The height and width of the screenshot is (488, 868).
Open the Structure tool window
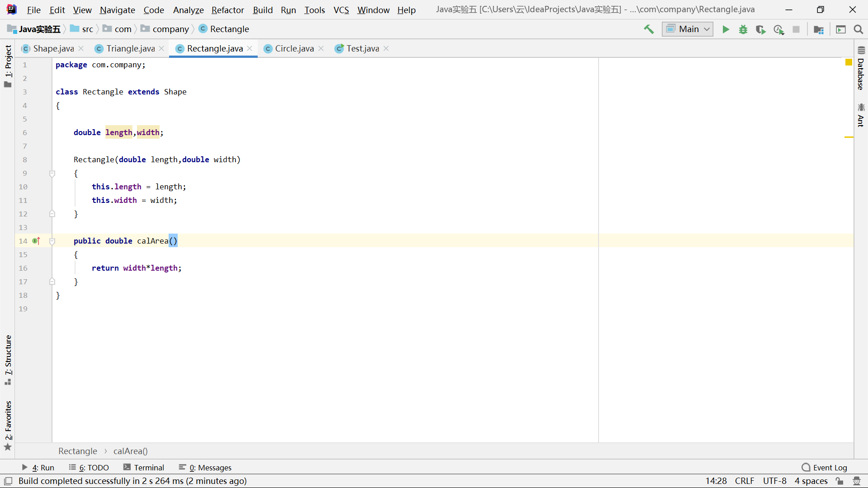point(8,360)
